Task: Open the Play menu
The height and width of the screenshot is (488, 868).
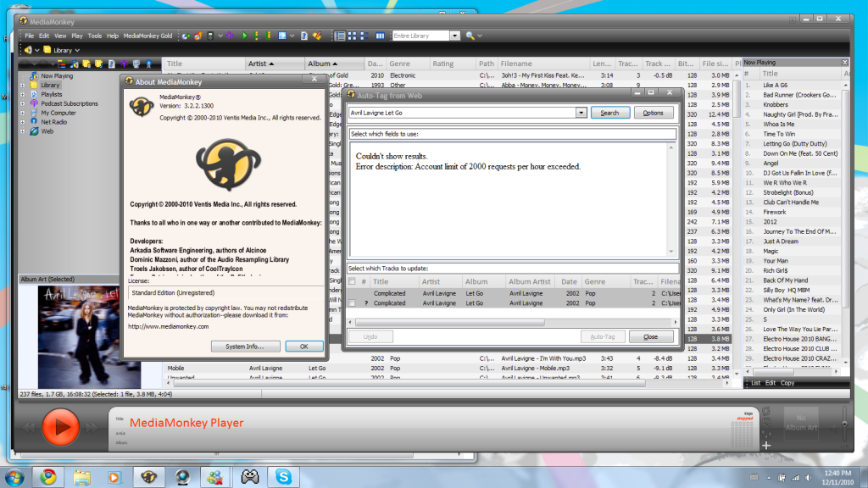Action: pyautogui.click(x=77, y=36)
